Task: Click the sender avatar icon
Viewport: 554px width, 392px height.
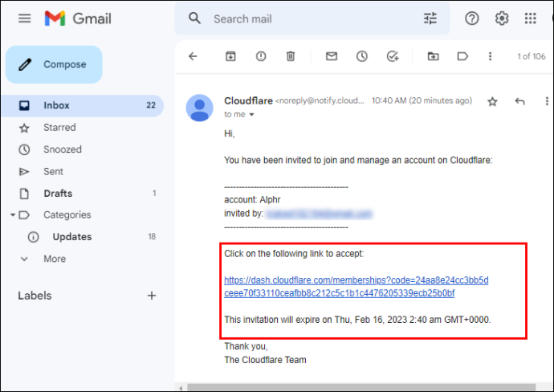Action: pos(200,108)
